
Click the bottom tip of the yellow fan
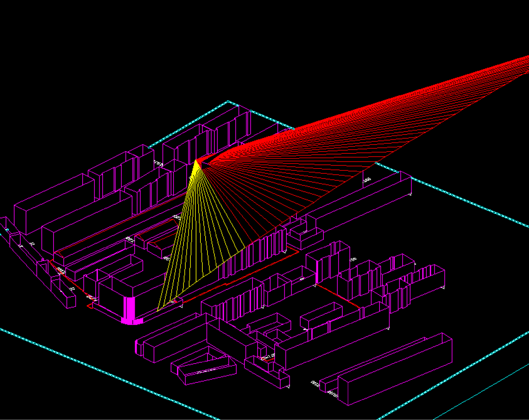158,310
